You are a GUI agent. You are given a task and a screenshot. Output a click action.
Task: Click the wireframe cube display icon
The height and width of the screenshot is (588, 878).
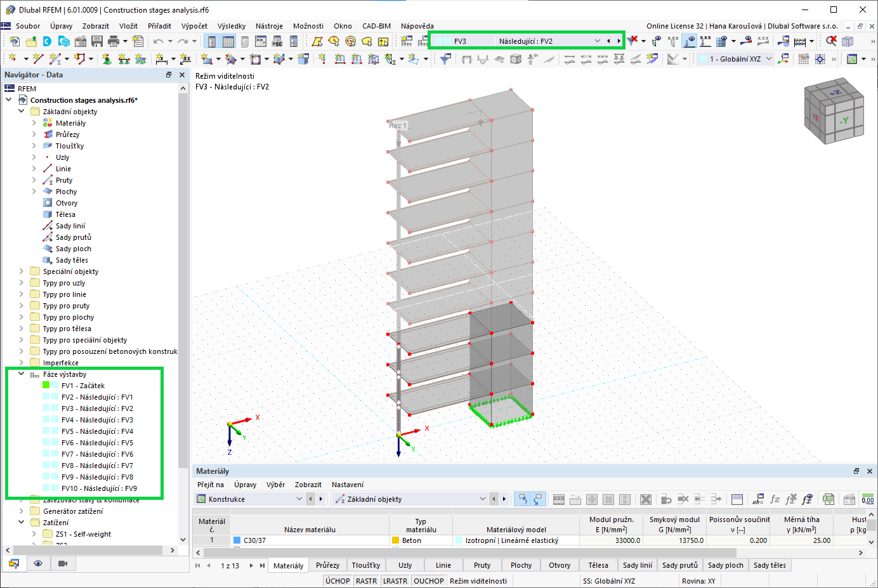848,41
